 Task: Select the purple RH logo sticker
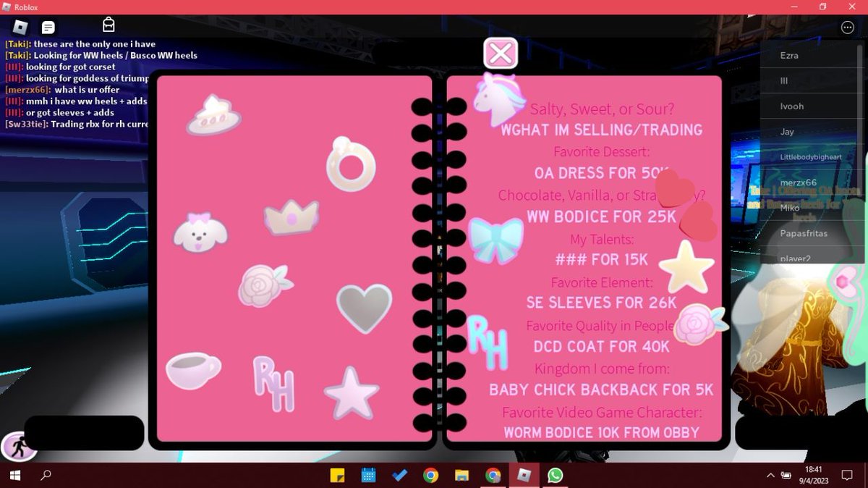point(273,384)
